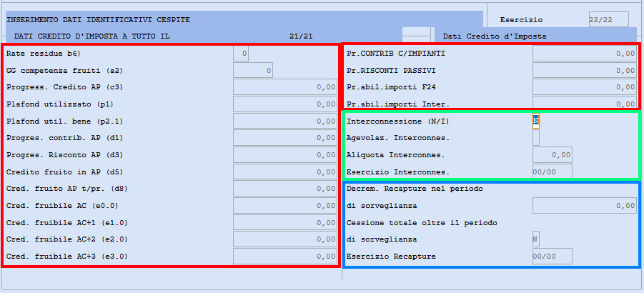Focus the Progres. Risconto AP (d3) field
644x293 pixels.
(285, 154)
